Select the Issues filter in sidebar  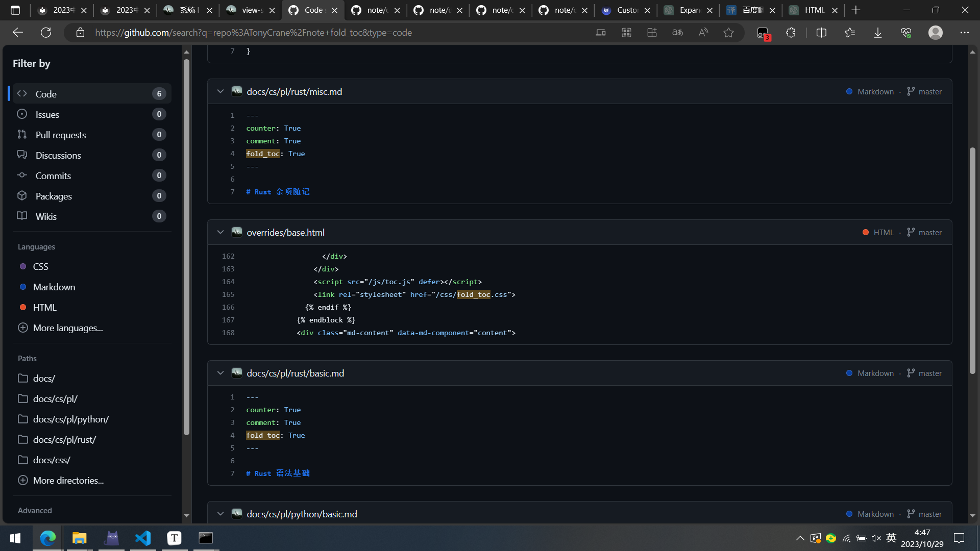(47, 114)
